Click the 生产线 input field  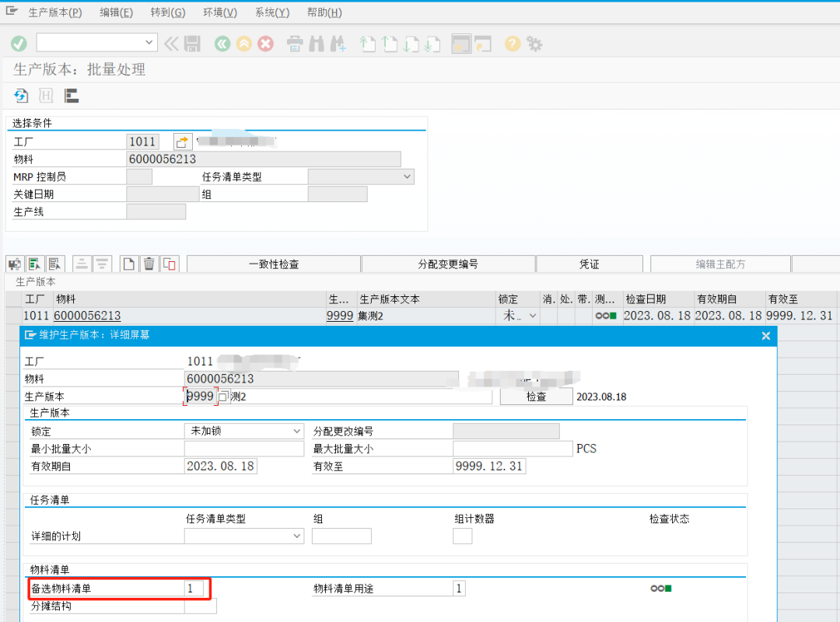point(156,211)
